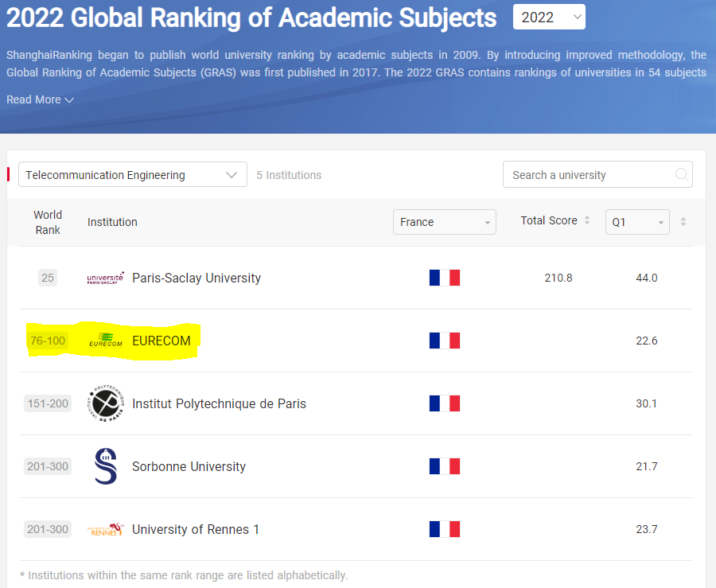The image size is (716, 588).
Task: Click the University of Rennes 1 logo
Action: coord(106,529)
